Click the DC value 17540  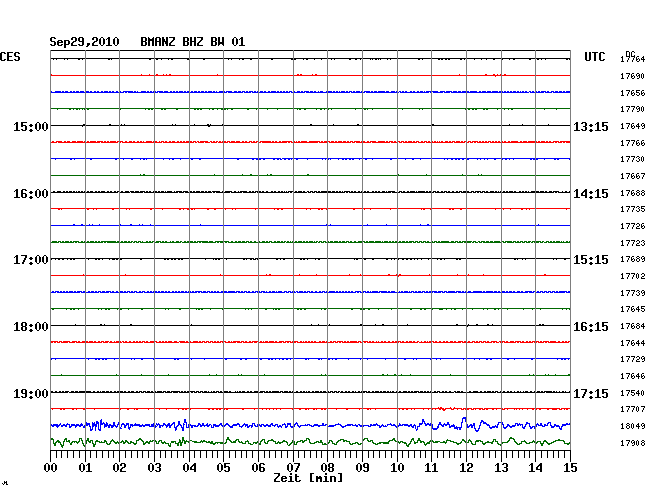coord(633,393)
